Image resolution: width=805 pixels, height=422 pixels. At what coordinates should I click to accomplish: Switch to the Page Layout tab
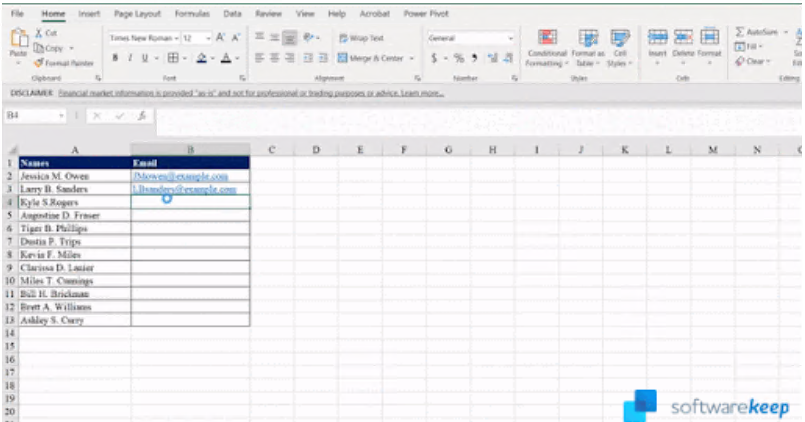137,15
